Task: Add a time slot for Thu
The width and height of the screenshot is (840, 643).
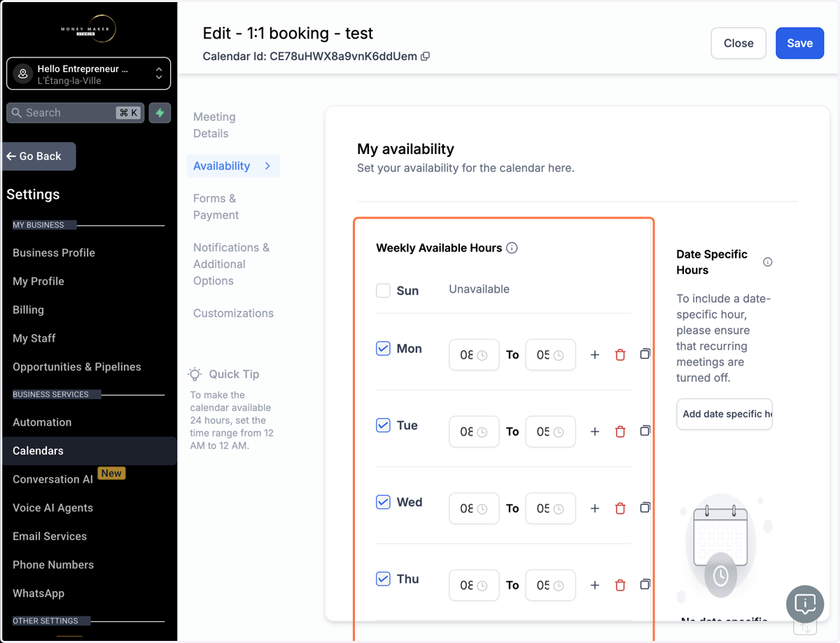Action: [594, 586]
